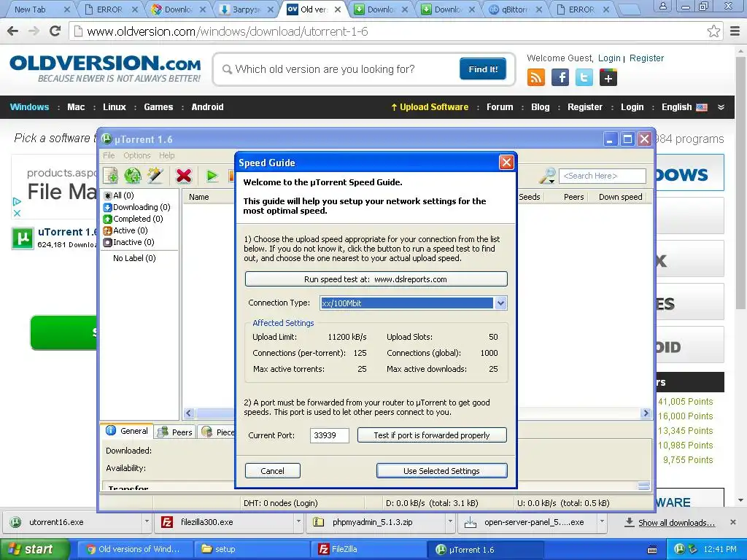Open the File menu in µTorrent
The image size is (747, 560).
109,155
